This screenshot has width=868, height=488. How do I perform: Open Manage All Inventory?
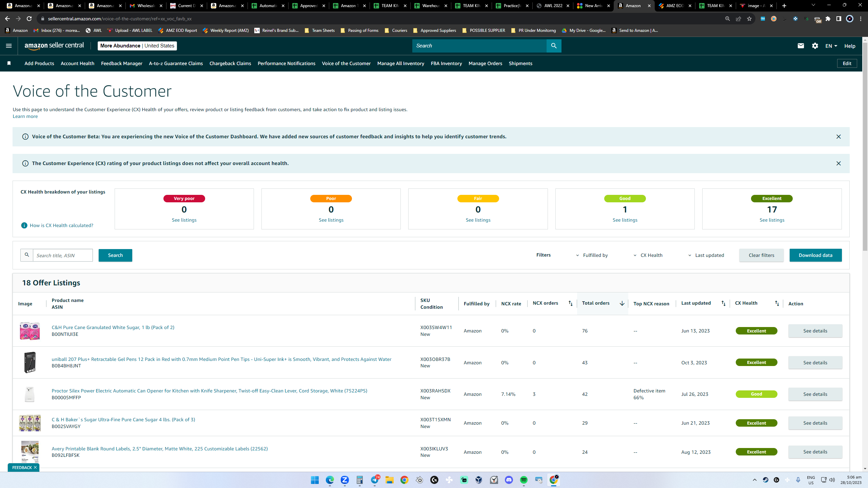click(400, 63)
